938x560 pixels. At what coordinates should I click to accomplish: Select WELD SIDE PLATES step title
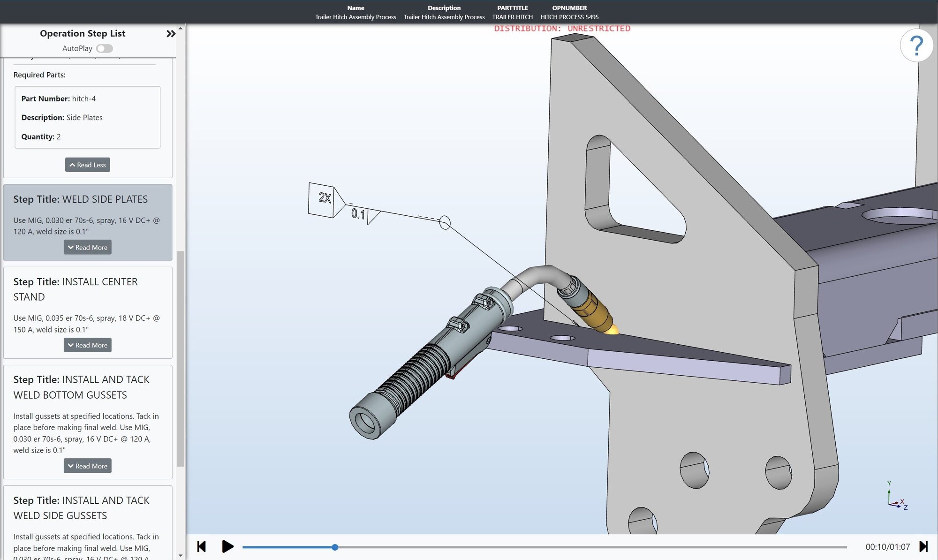(x=104, y=199)
